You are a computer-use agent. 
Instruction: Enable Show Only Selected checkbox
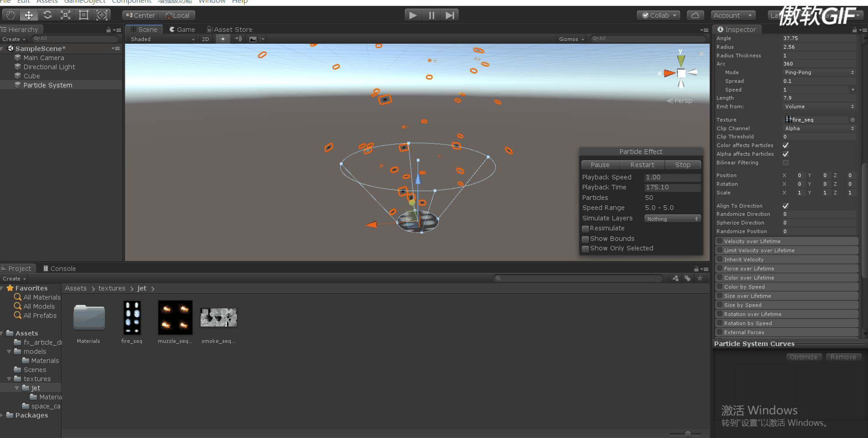(x=585, y=249)
